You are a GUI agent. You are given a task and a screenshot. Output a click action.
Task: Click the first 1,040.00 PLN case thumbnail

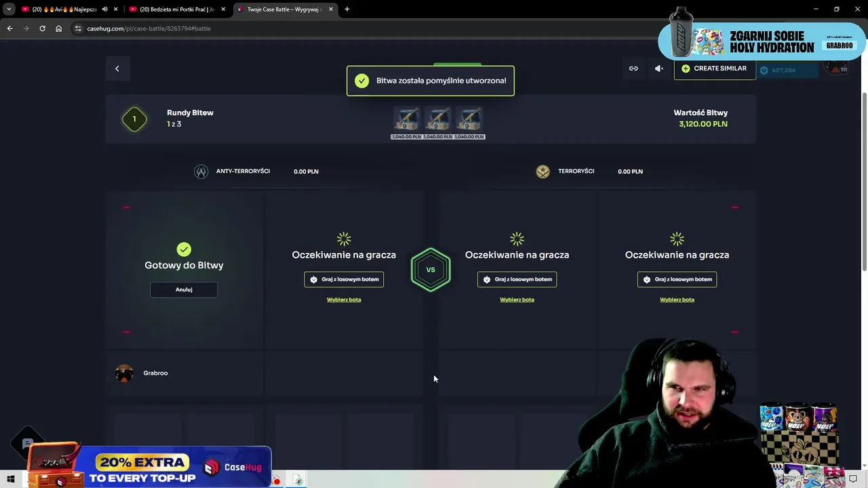tap(406, 120)
